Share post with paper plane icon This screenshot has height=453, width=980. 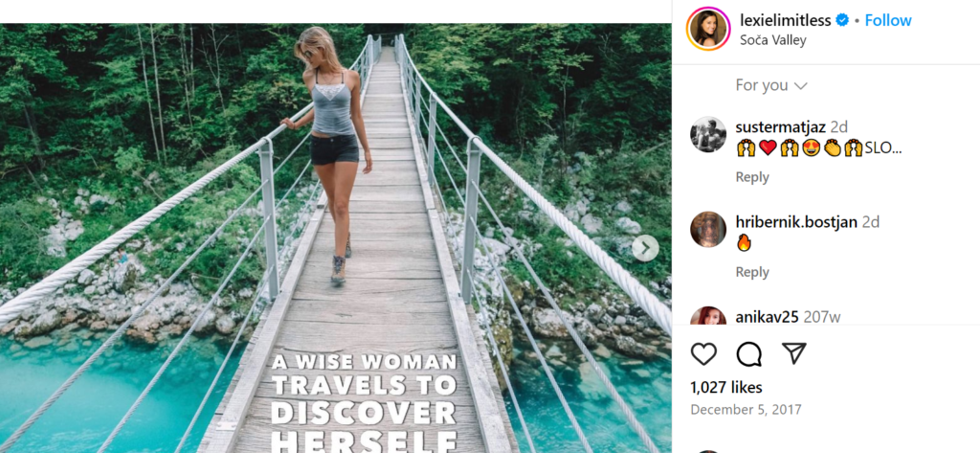793,354
